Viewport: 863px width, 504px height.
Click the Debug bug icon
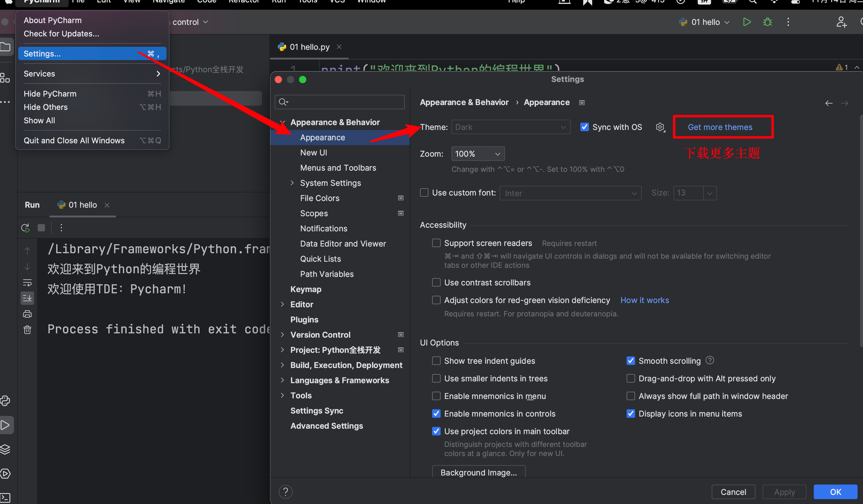click(x=768, y=22)
